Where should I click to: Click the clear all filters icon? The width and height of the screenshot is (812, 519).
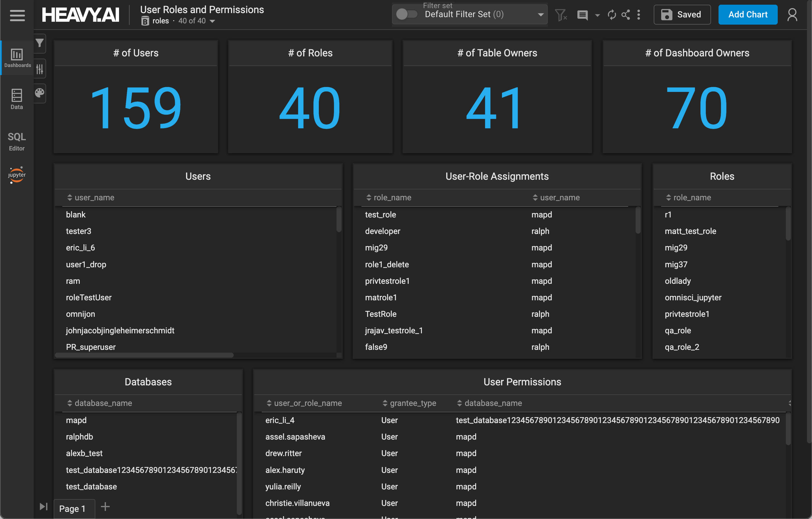point(561,15)
